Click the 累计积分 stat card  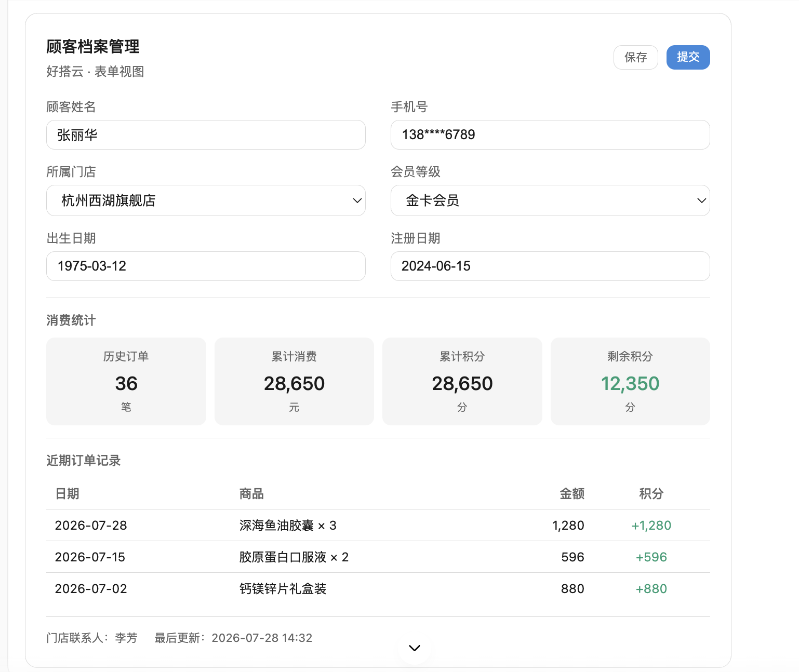(x=462, y=382)
